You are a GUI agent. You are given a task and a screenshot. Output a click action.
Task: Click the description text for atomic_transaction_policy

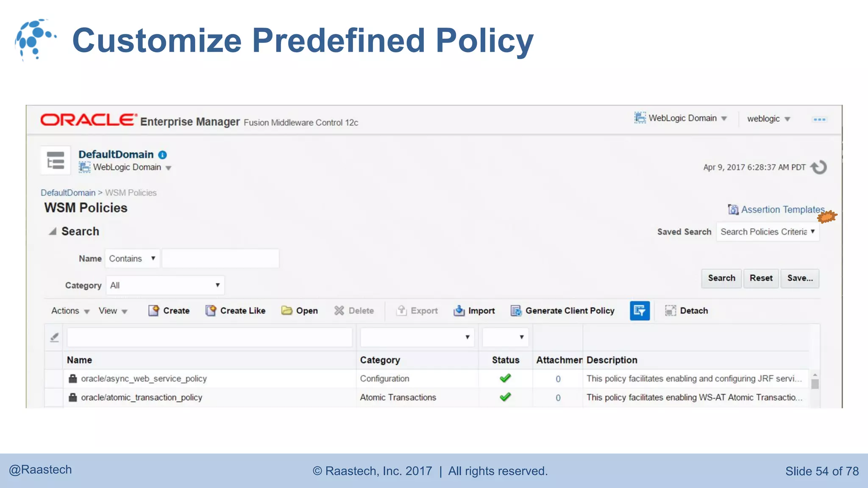click(x=694, y=397)
